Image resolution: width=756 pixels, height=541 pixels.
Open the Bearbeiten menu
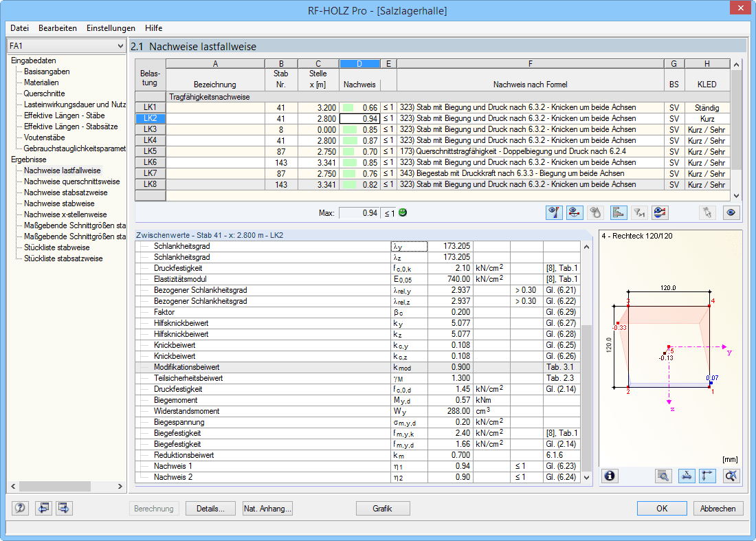(57, 28)
